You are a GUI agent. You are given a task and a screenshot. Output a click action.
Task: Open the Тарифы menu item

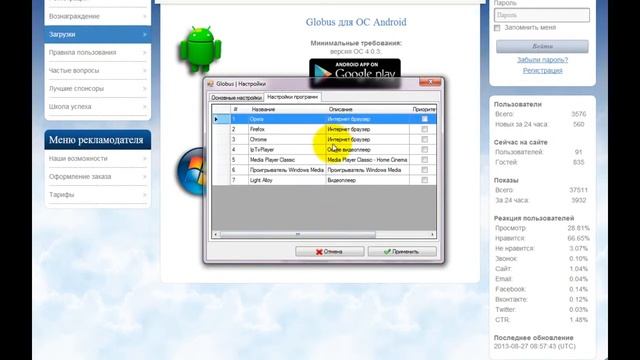[x=98, y=195]
